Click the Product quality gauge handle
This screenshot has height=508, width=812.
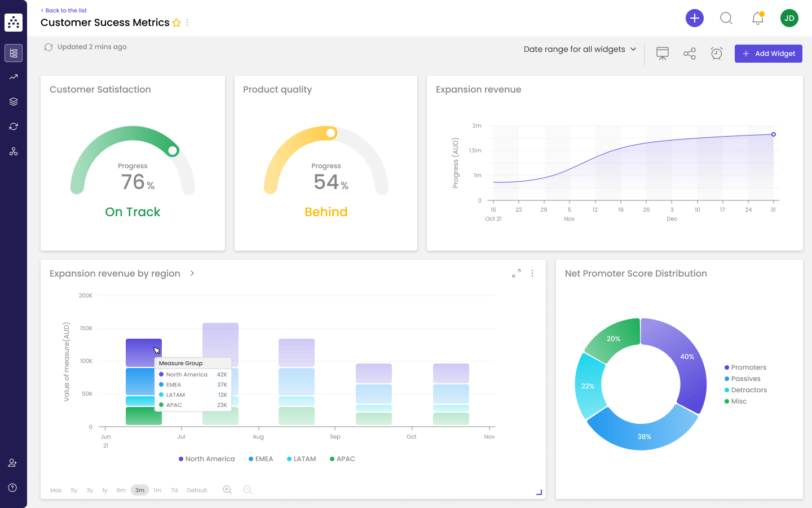coord(331,133)
